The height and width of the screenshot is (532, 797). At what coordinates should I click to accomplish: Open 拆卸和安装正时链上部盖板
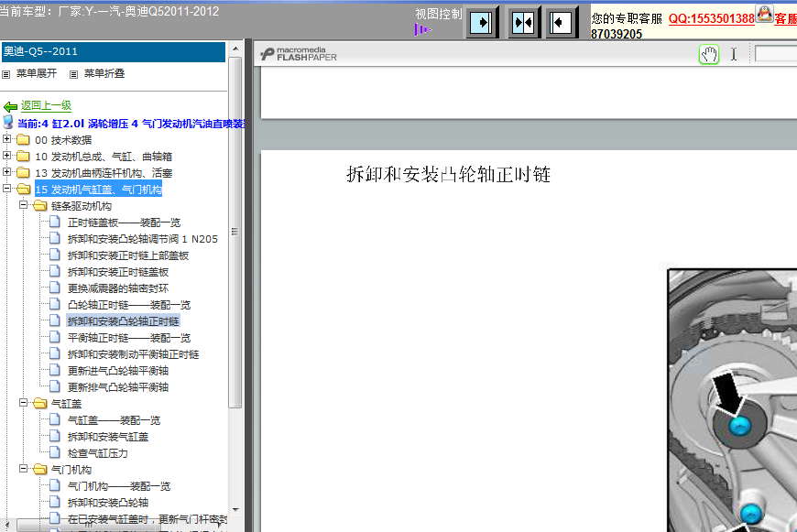pos(128,255)
